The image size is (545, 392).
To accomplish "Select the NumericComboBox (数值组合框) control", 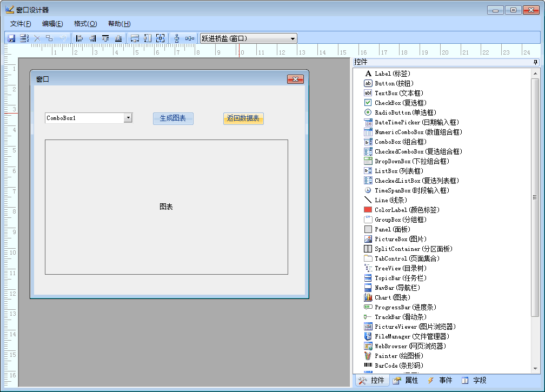I will coord(413,132).
